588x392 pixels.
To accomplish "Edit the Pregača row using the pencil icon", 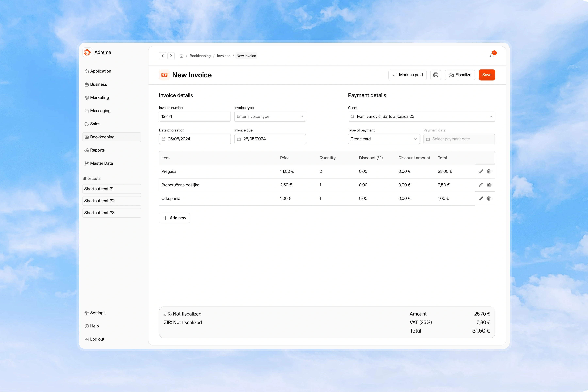I will (x=481, y=171).
